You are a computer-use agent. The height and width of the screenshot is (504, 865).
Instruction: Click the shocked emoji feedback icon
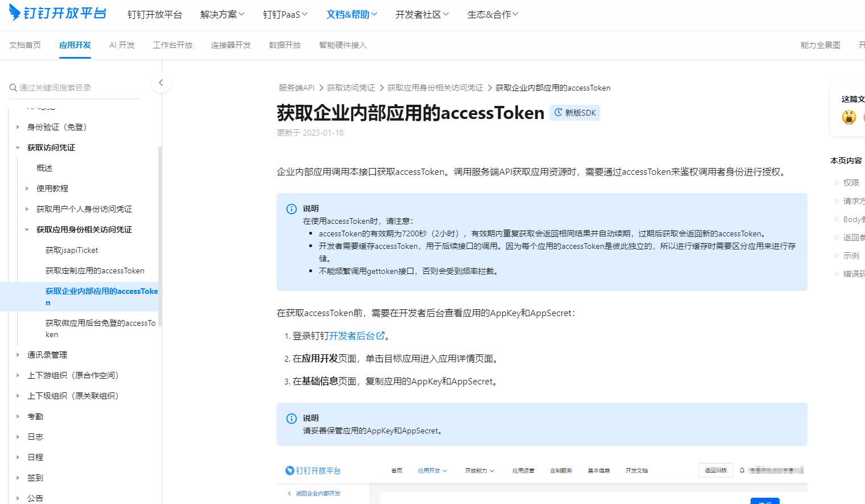pyautogui.click(x=849, y=117)
